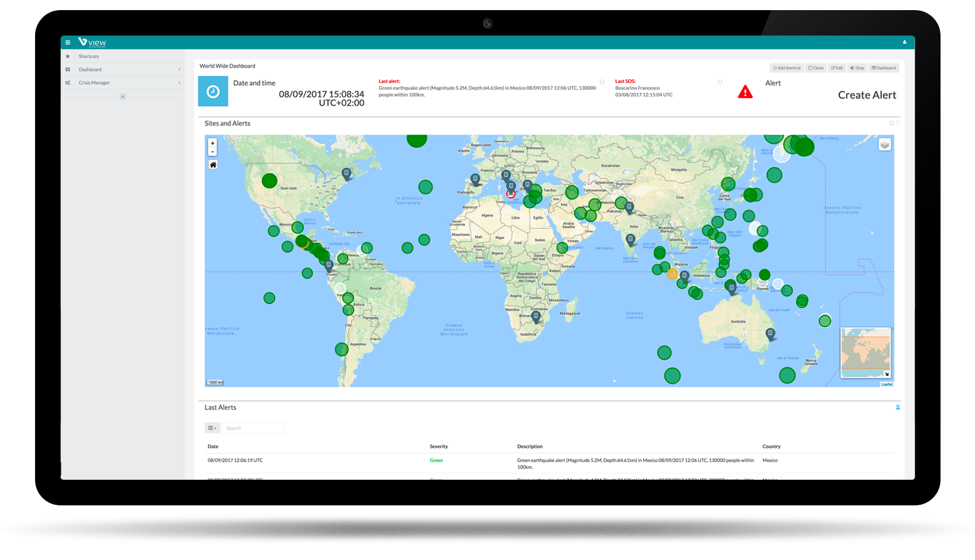
Task: Click the Add shortcut button
Action: coord(787,68)
